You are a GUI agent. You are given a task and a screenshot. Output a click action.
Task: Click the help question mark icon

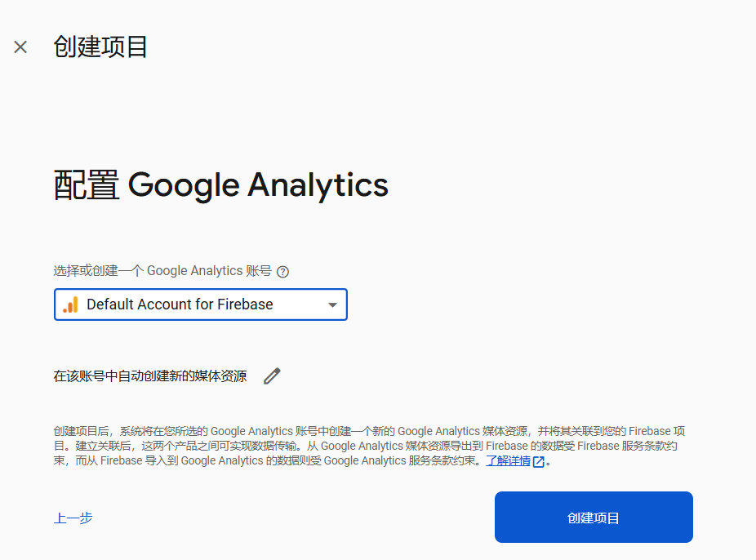click(x=283, y=272)
